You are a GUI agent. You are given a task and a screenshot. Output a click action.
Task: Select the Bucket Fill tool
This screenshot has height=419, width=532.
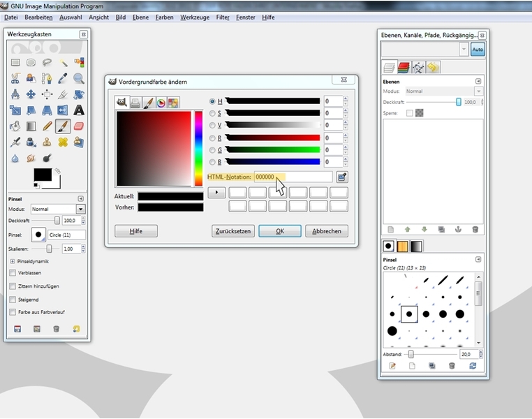(x=15, y=126)
